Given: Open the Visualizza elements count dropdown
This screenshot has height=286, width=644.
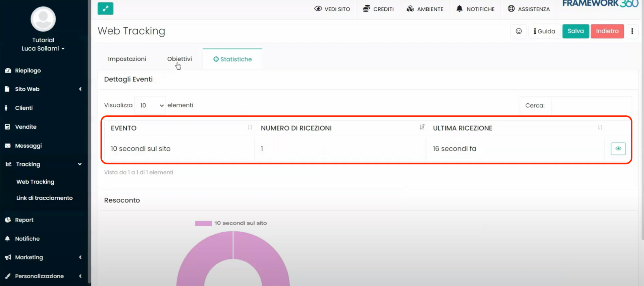Looking at the screenshot, I should [x=150, y=105].
